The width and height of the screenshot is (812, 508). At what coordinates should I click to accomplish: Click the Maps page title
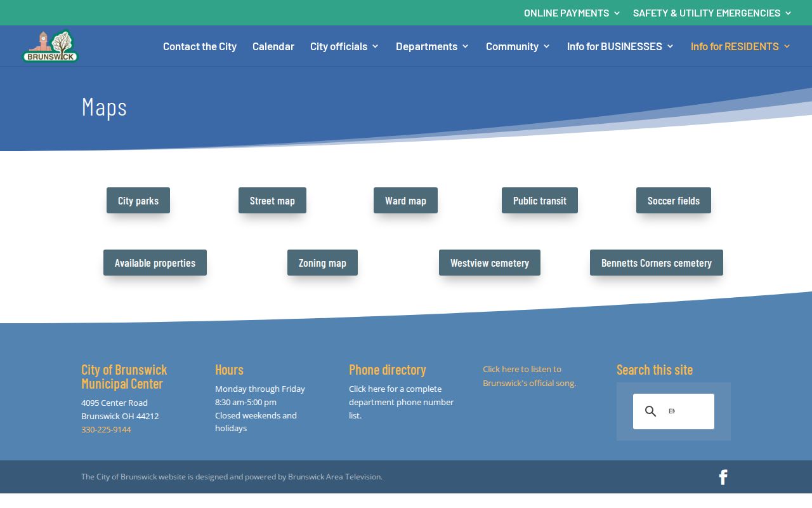tap(104, 107)
